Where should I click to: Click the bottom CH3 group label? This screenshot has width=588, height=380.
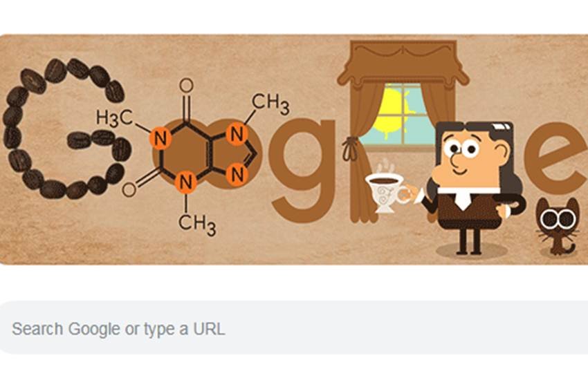tap(197, 225)
